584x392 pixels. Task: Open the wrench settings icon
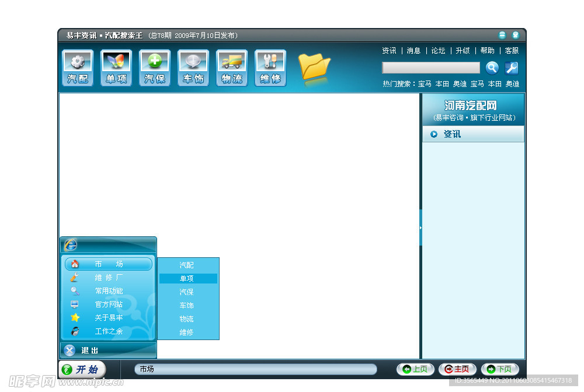click(512, 68)
